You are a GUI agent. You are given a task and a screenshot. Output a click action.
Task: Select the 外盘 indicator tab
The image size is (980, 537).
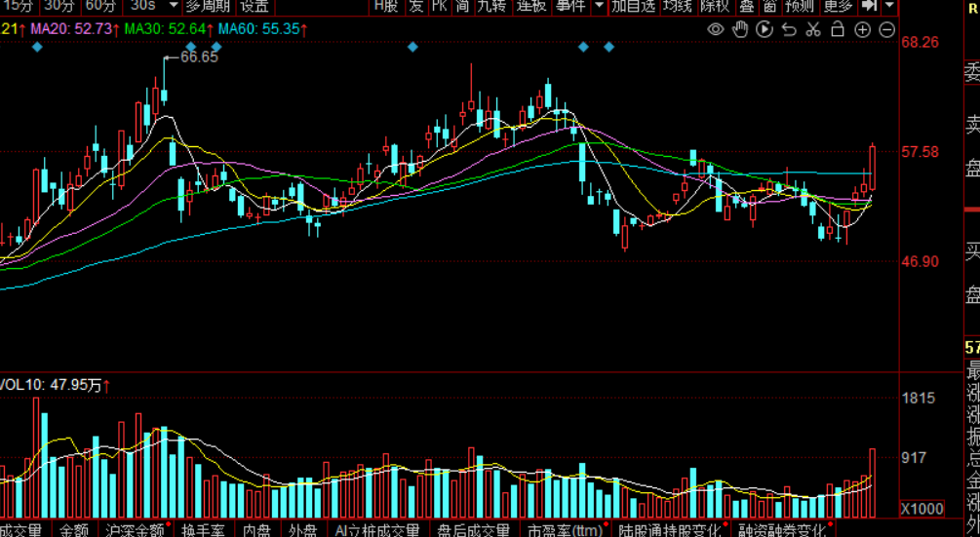(303, 530)
